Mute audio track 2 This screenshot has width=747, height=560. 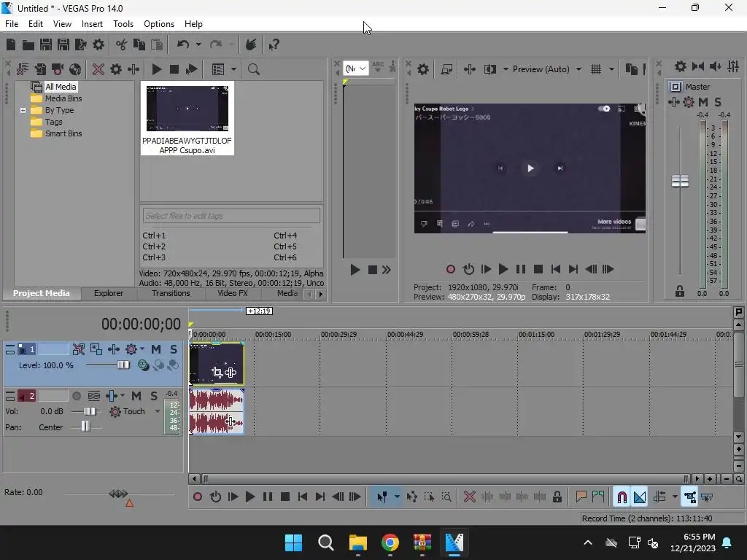point(136,396)
